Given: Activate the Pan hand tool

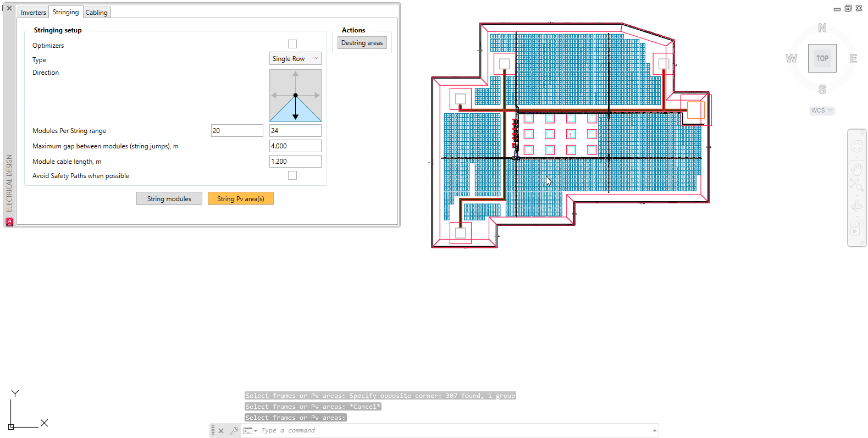Looking at the screenshot, I should click(x=857, y=169).
